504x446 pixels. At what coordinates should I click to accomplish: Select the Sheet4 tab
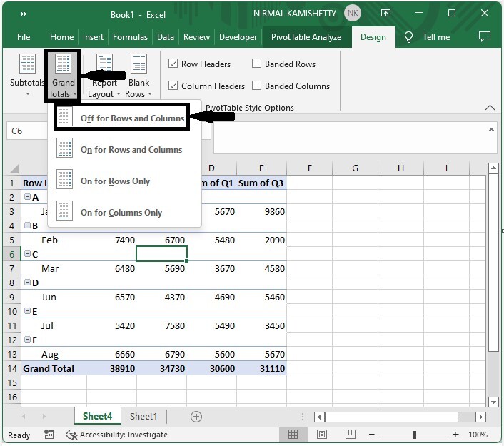(x=97, y=417)
